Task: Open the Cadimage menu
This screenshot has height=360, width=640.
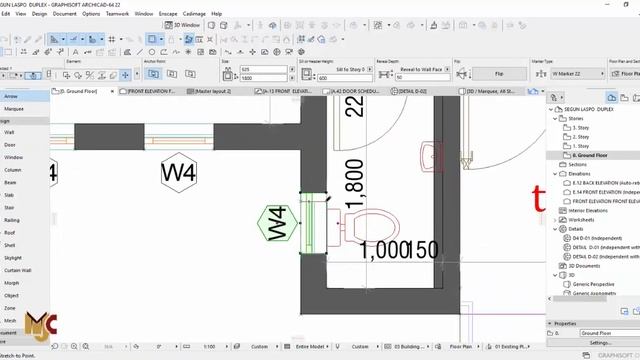Action: click(194, 14)
